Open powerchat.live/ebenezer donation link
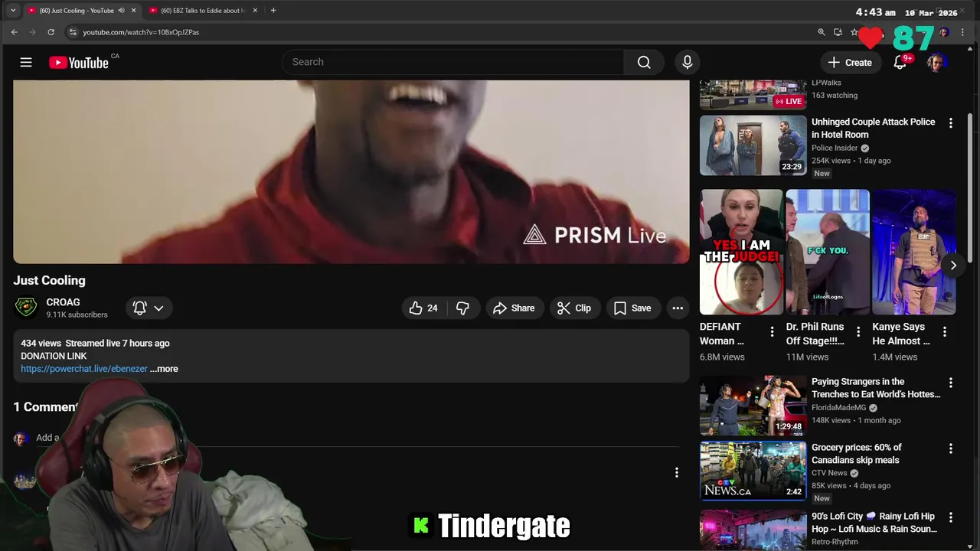Image resolution: width=980 pixels, height=551 pixels. [x=84, y=369]
